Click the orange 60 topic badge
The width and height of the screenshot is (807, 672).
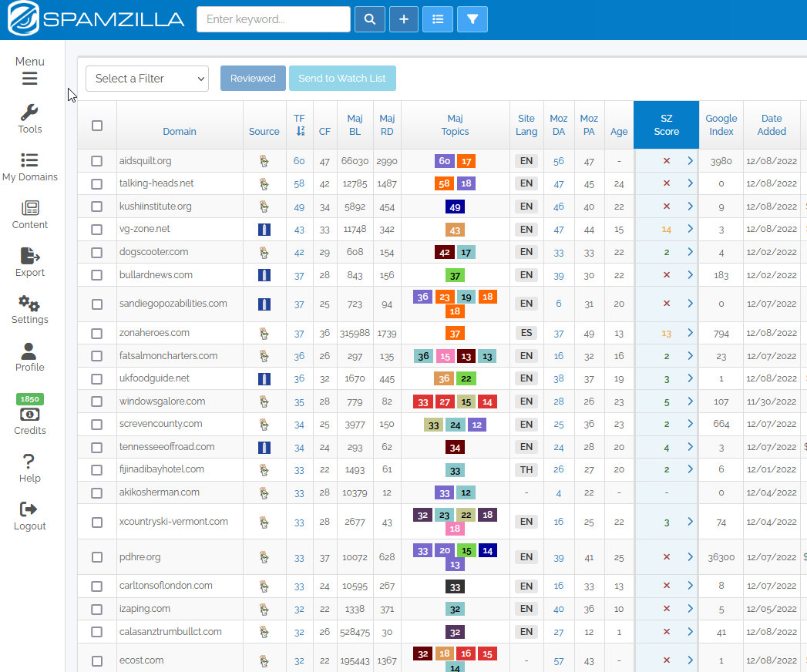[x=445, y=161]
